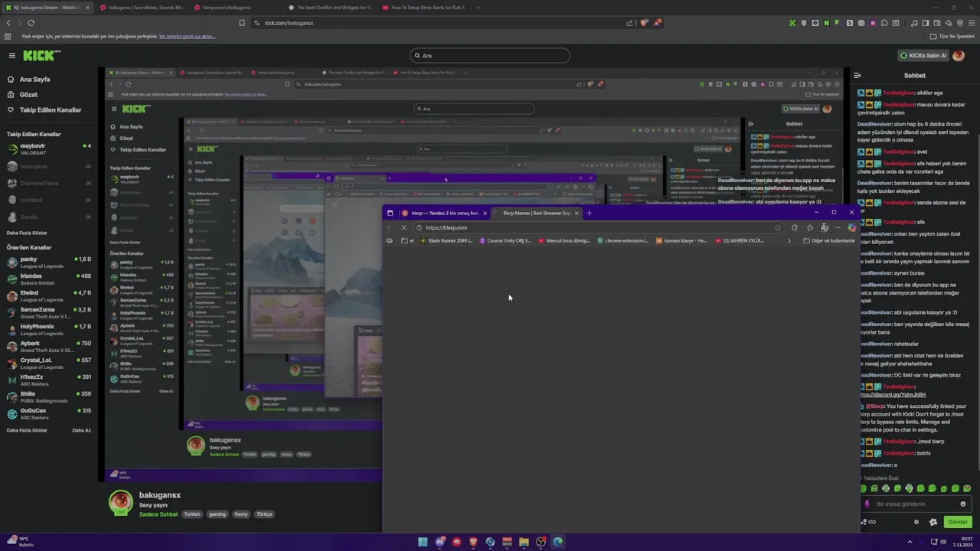Open a new tab in Brave
This screenshot has width=980, height=551.
[479, 8]
